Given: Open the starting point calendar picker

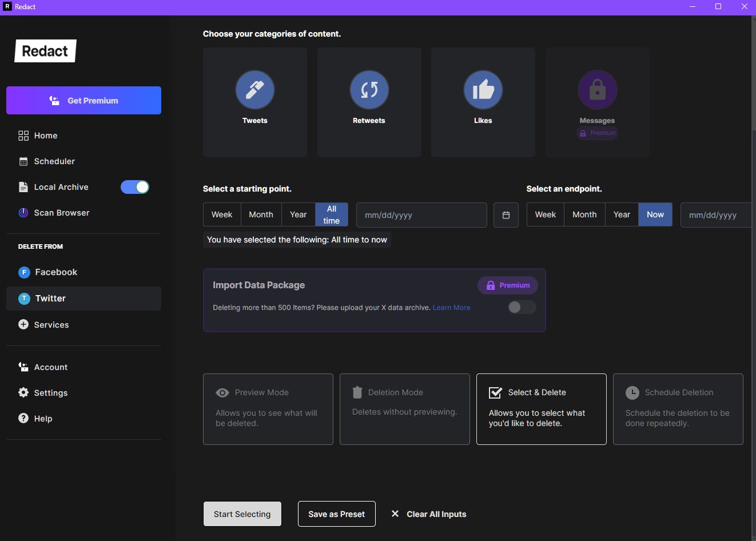Looking at the screenshot, I should 506,215.
